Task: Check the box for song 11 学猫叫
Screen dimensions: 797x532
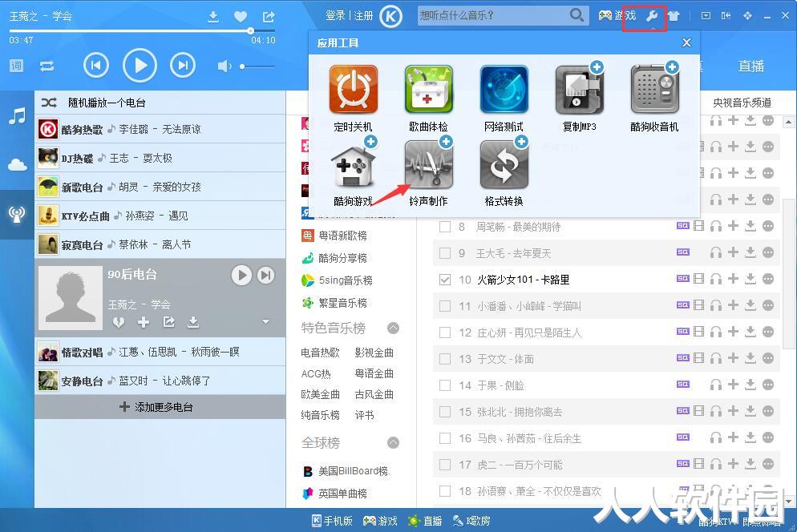Action: click(445, 306)
